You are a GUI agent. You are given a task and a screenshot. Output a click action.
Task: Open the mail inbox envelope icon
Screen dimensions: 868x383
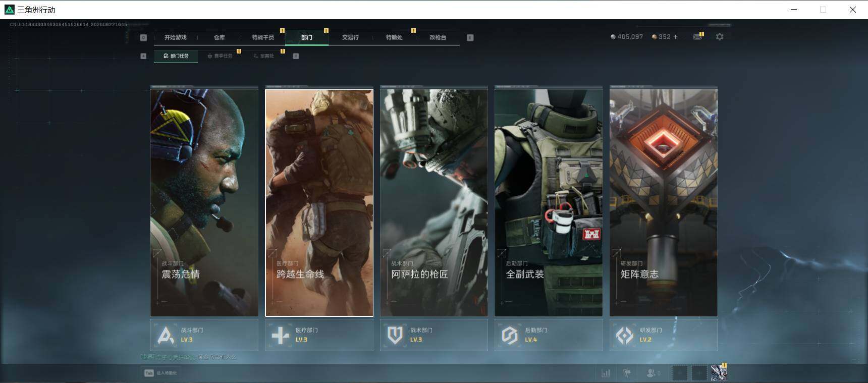697,37
